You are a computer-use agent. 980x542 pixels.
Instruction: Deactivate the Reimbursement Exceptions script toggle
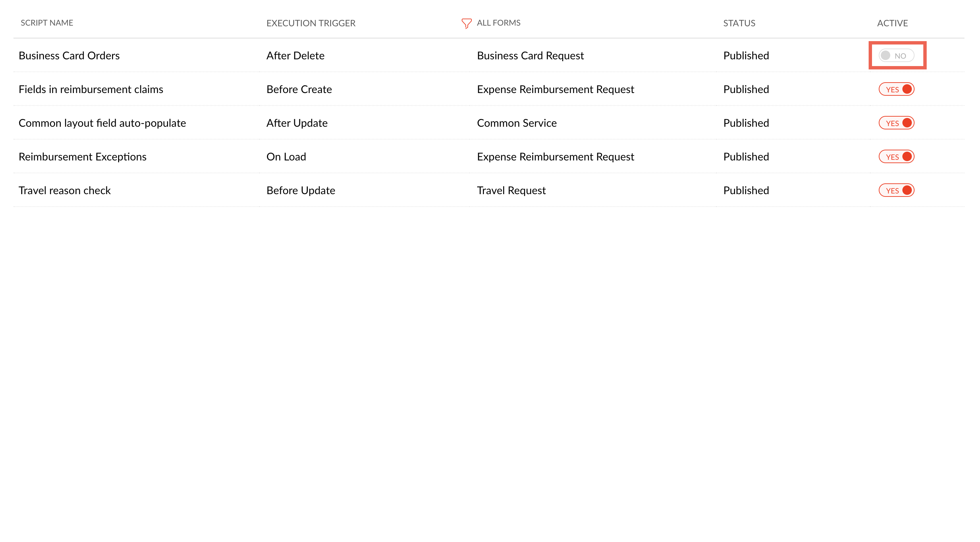click(x=896, y=157)
